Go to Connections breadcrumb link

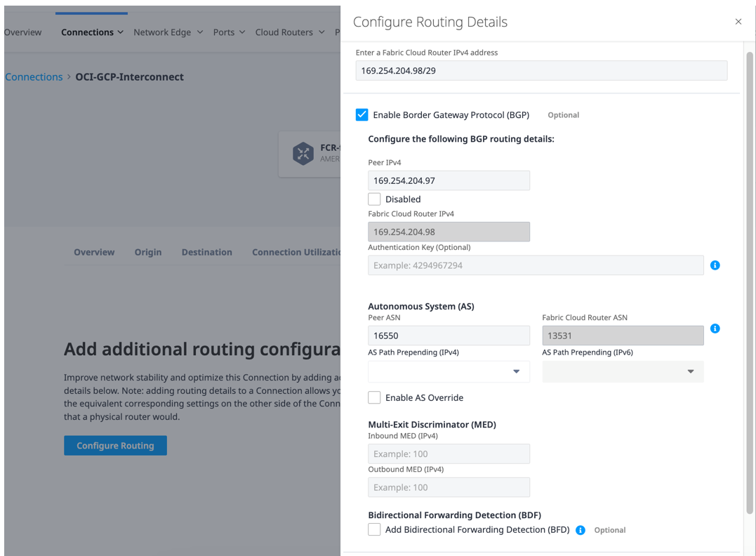34,77
